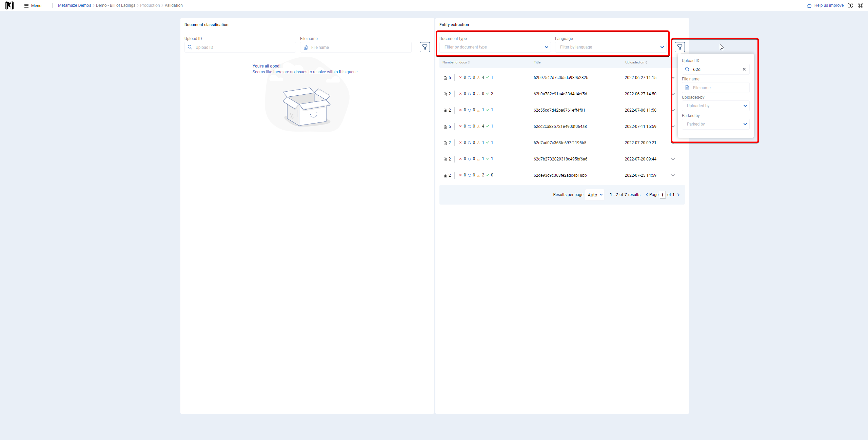Open the hamburger Menu

pos(33,5)
